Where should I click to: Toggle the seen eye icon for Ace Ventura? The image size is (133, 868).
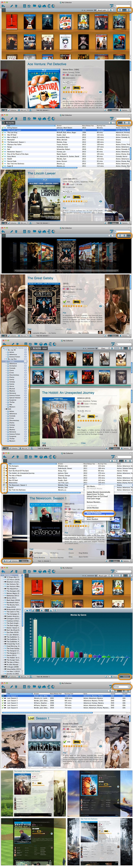point(100,92)
